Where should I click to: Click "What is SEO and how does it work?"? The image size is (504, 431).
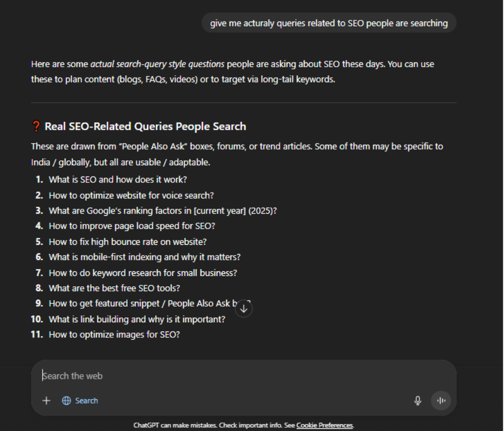(118, 180)
